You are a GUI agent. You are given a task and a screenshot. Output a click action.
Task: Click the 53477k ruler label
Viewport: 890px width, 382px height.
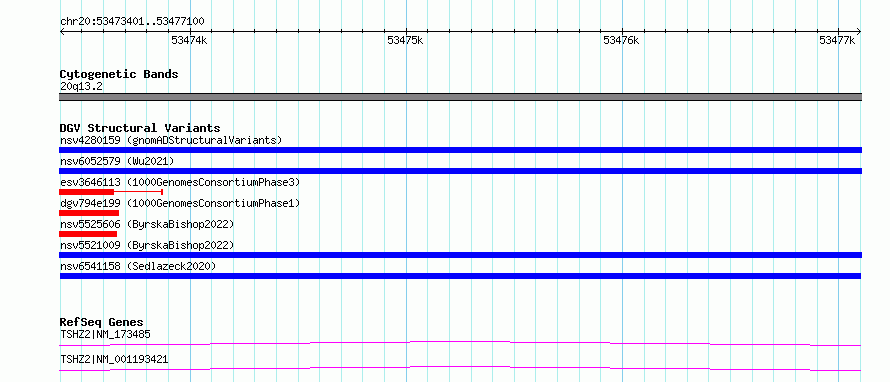(837, 40)
